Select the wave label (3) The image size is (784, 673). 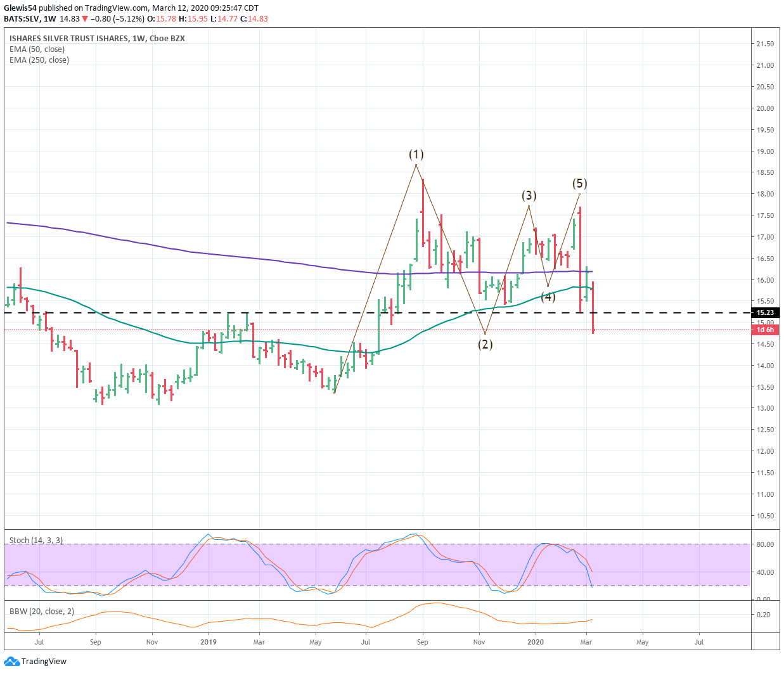tap(529, 195)
